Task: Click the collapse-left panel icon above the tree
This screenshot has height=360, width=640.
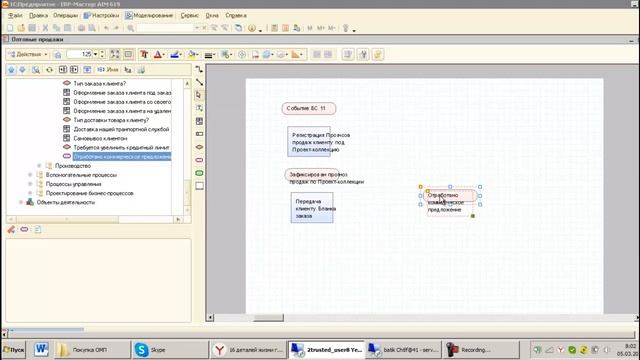Action: point(62,70)
